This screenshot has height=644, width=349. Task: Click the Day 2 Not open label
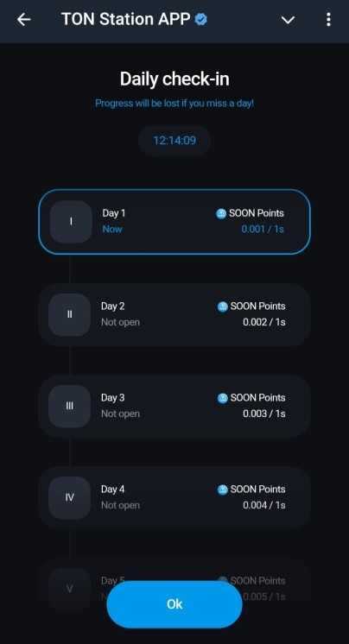pos(120,322)
